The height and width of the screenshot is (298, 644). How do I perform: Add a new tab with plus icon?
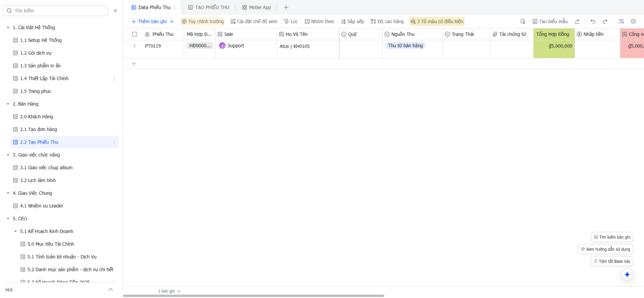286,7
